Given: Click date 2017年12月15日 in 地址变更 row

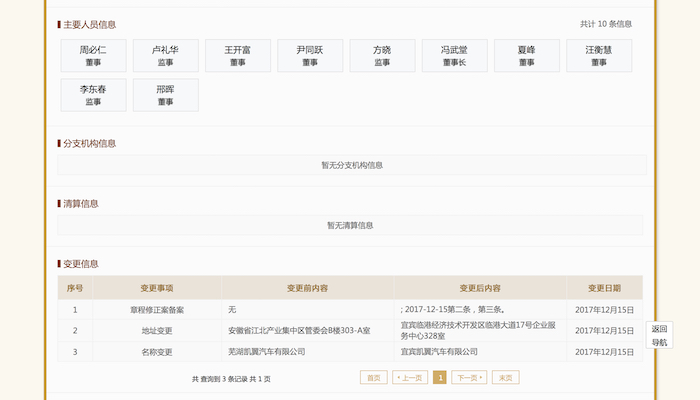Looking at the screenshot, I should [604, 331].
